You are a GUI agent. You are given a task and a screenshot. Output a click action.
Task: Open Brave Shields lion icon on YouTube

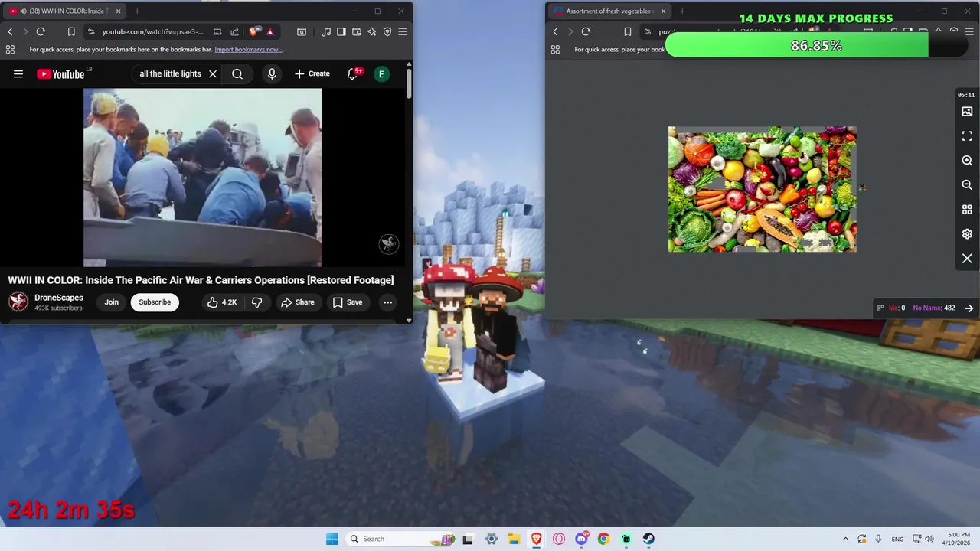253,31
